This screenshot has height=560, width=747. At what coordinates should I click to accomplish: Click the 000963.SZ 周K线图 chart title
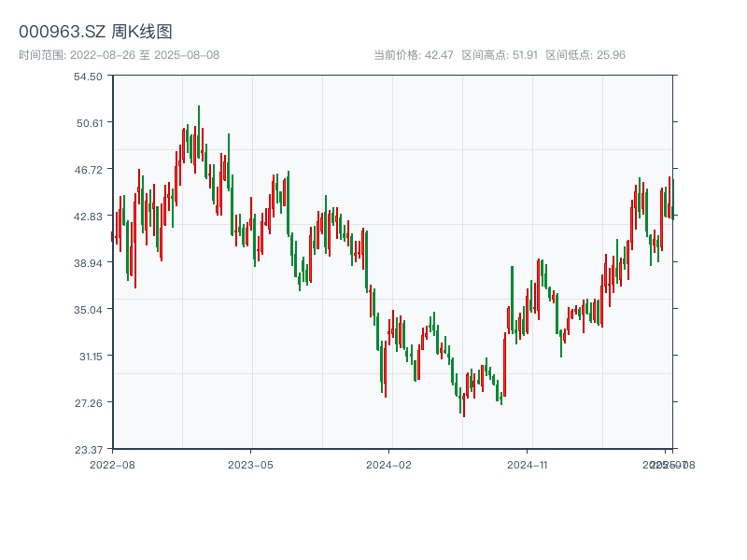(x=95, y=32)
